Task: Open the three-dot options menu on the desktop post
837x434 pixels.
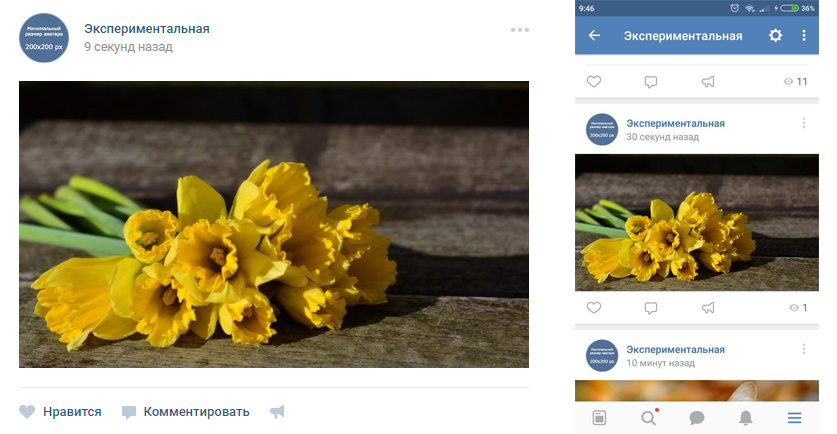Action: (519, 30)
